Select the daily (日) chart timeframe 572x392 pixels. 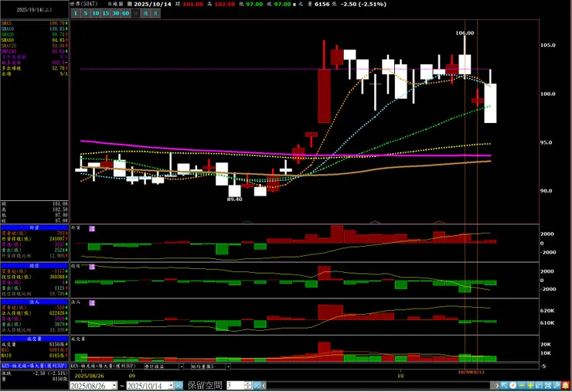point(136,13)
